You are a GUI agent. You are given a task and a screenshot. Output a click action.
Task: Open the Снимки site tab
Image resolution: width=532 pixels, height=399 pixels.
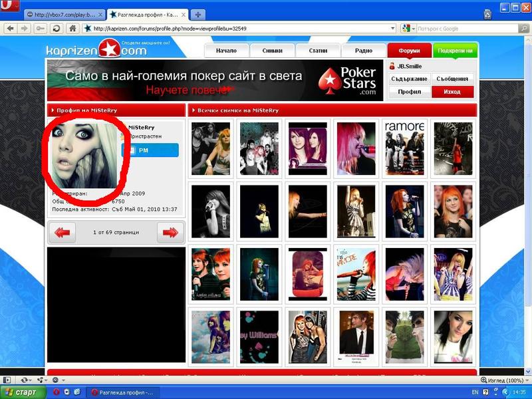272,51
